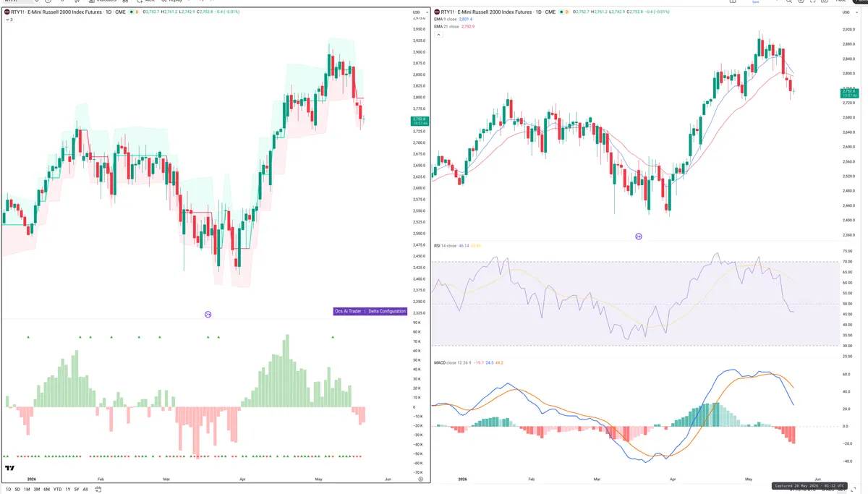The image size is (868, 494).
Task: Expand the 3 hidden indicators on left chart
Action: tap(9, 20)
